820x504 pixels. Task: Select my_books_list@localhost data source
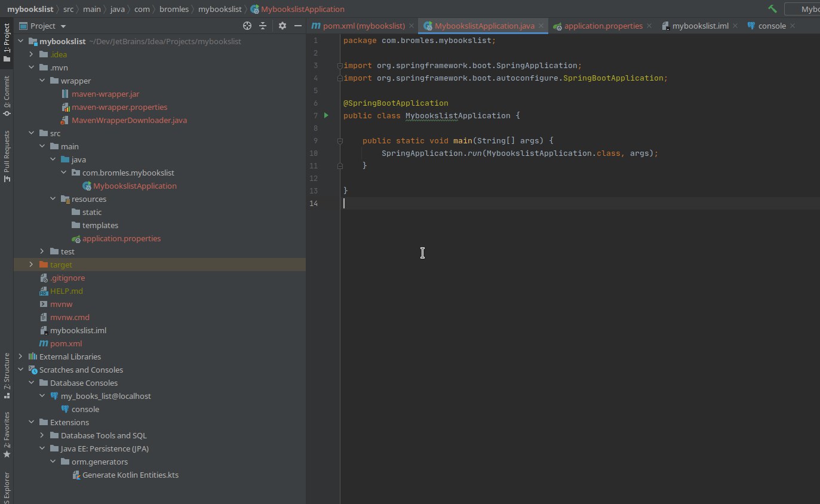tap(106, 396)
